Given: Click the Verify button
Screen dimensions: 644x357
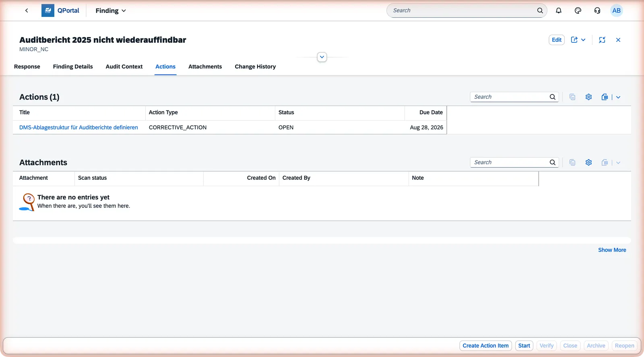Looking at the screenshot, I should [x=547, y=346].
